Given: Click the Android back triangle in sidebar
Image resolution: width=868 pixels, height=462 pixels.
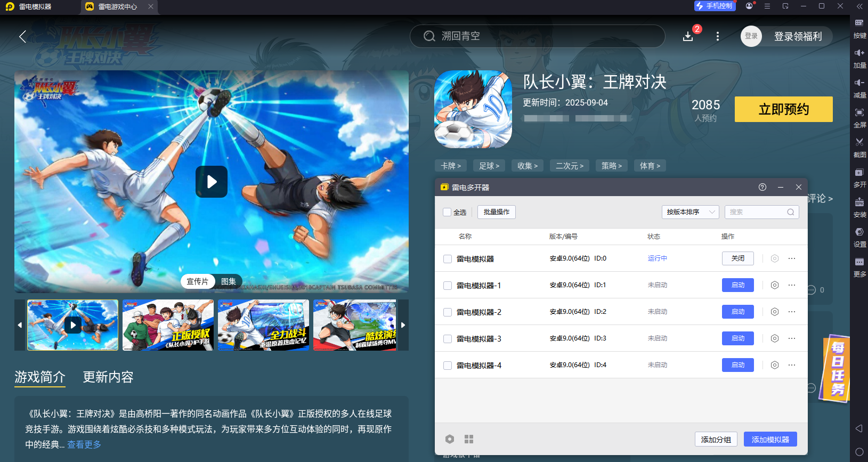Looking at the screenshot, I should [x=859, y=428].
